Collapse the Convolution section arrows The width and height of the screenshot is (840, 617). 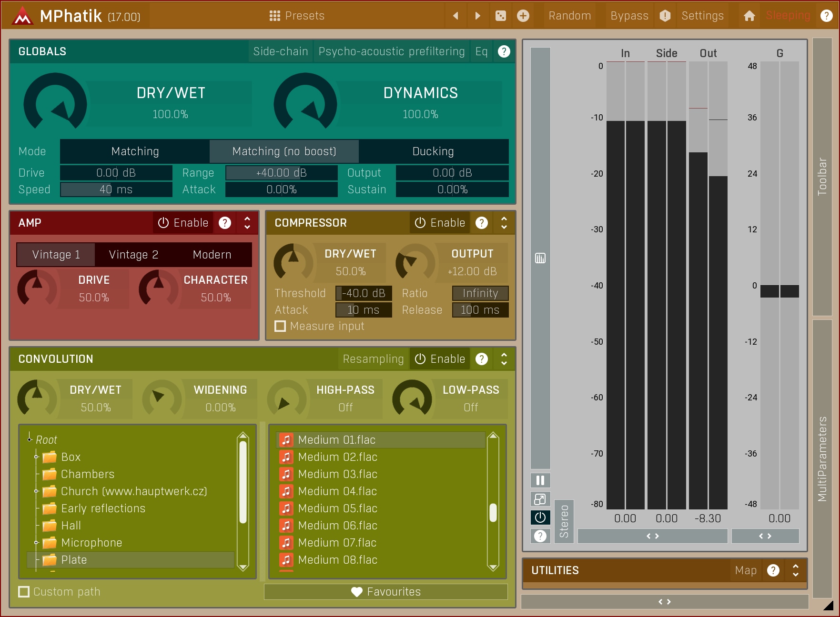(504, 359)
